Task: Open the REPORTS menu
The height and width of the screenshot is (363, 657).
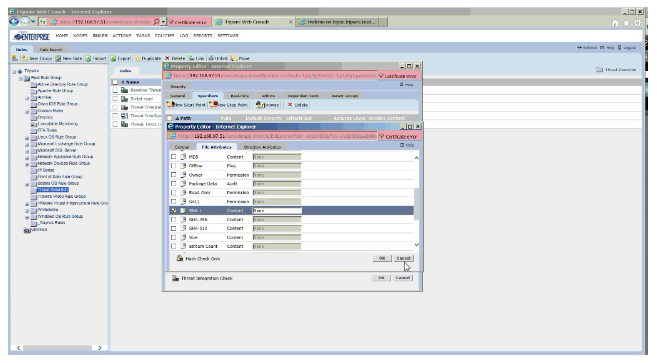Action: coord(202,36)
